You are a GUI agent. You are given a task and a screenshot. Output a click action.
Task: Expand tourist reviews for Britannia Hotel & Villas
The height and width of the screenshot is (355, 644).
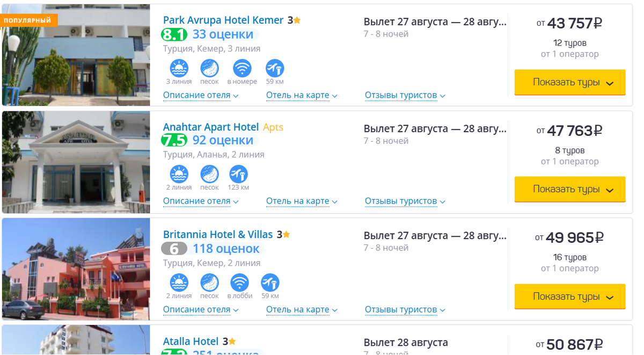405,309
